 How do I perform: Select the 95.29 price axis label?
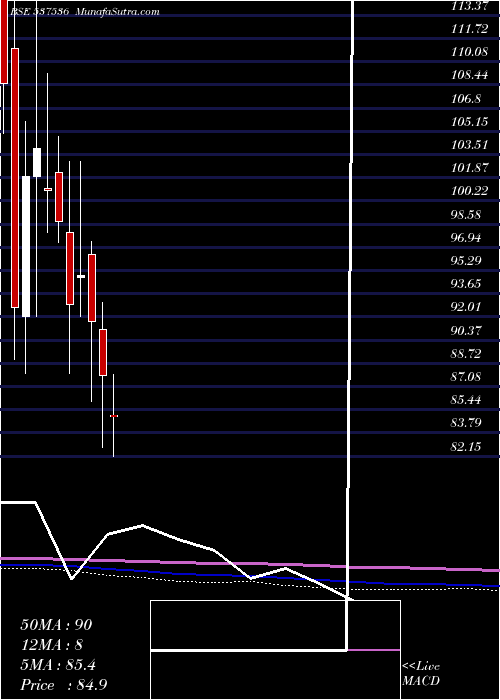[x=466, y=260]
